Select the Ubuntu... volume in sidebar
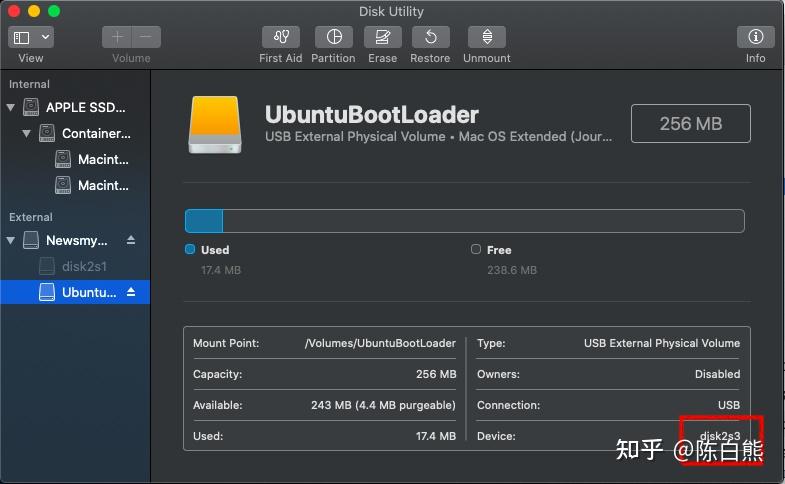 click(x=75, y=292)
